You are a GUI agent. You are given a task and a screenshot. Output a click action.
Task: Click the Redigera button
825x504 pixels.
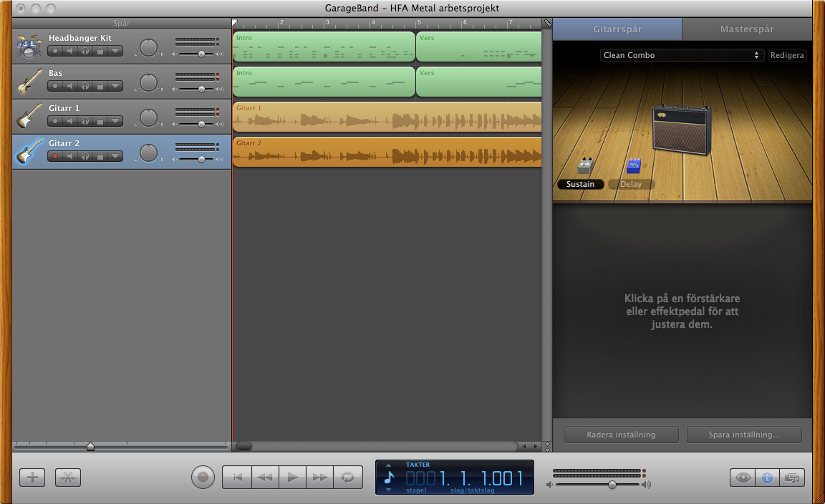787,55
